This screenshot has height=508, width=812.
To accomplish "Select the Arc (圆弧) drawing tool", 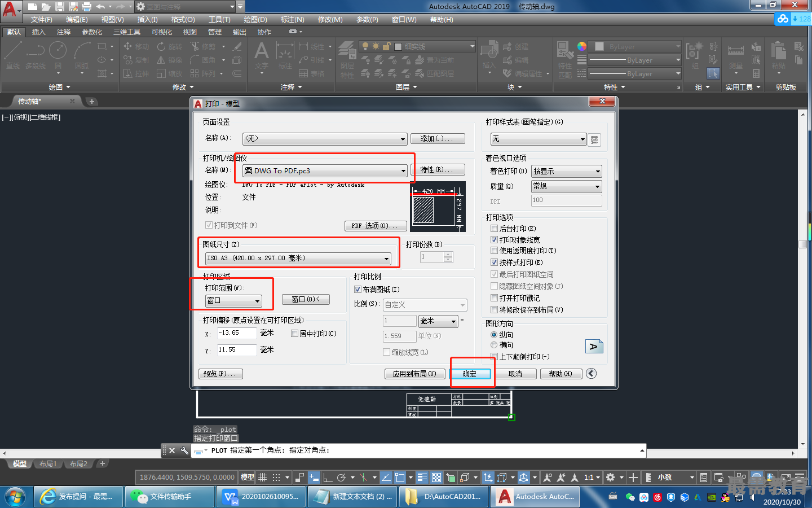I will click(x=82, y=55).
